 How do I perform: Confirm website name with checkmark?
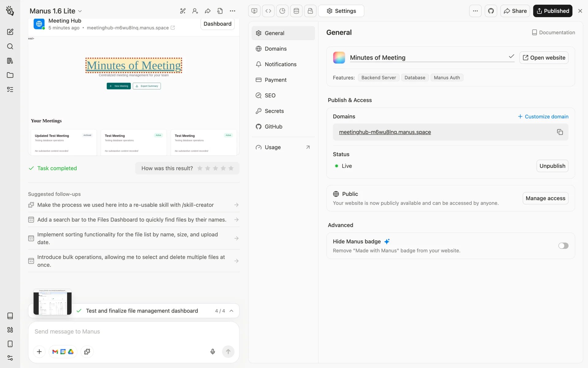pyautogui.click(x=511, y=56)
